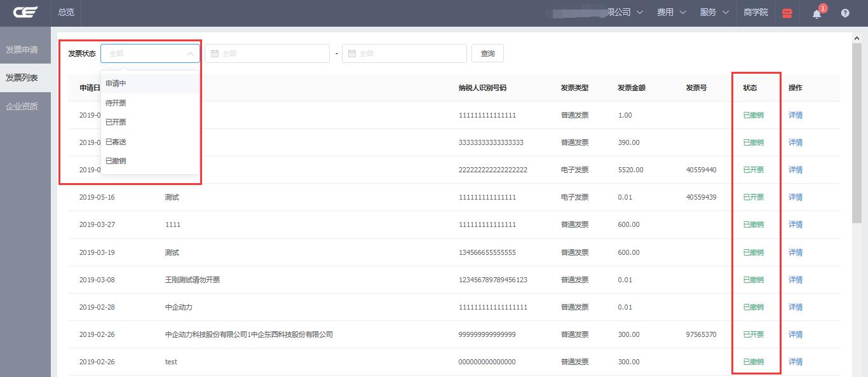868x377 pixels.
Task: Click the end date calendar icon
Action: click(352, 53)
